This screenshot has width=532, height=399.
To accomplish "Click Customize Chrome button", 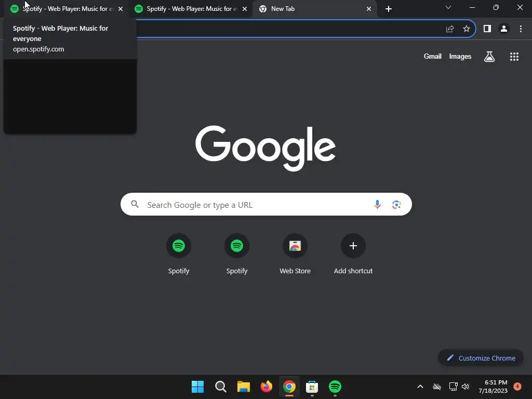I will (481, 358).
